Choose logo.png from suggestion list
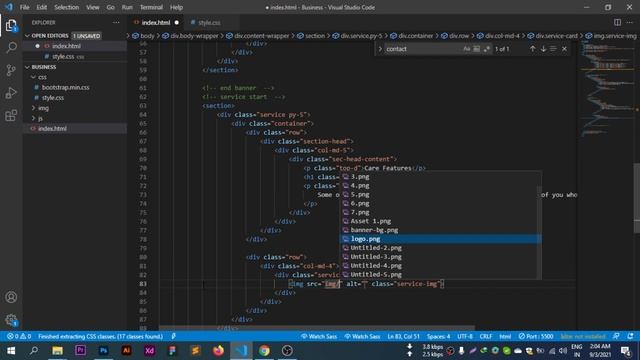Viewport: 640px width, 360px height. (x=440, y=239)
